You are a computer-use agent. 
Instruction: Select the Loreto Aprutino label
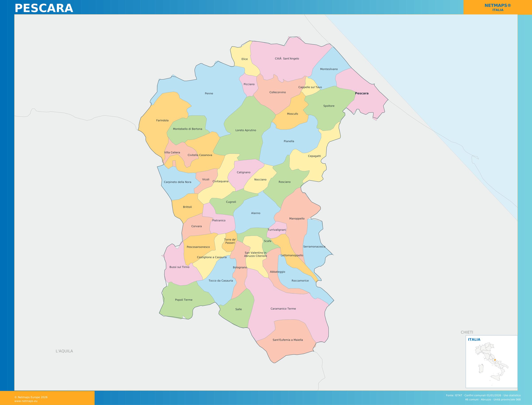(246, 130)
